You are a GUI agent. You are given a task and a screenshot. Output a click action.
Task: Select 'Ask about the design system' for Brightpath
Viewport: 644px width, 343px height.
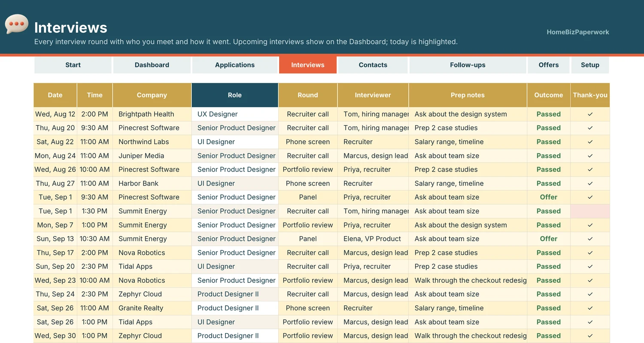[x=468, y=114]
